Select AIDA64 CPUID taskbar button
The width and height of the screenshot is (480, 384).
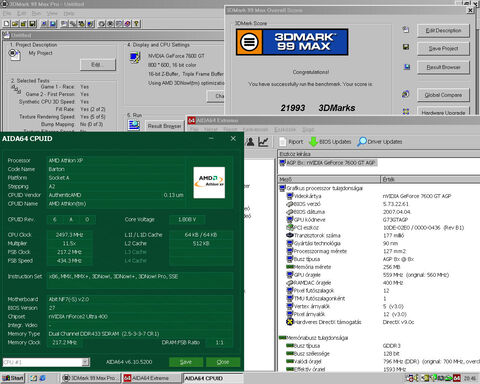pos(213,378)
